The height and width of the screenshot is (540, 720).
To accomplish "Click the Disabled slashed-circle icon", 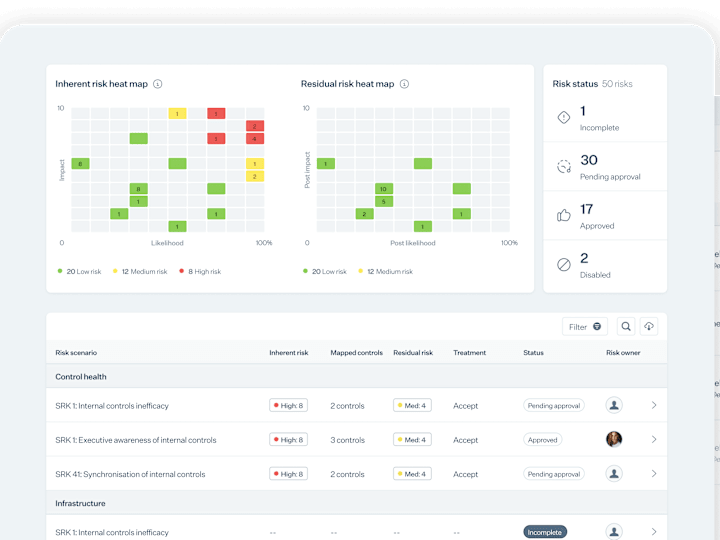I will [x=564, y=264].
